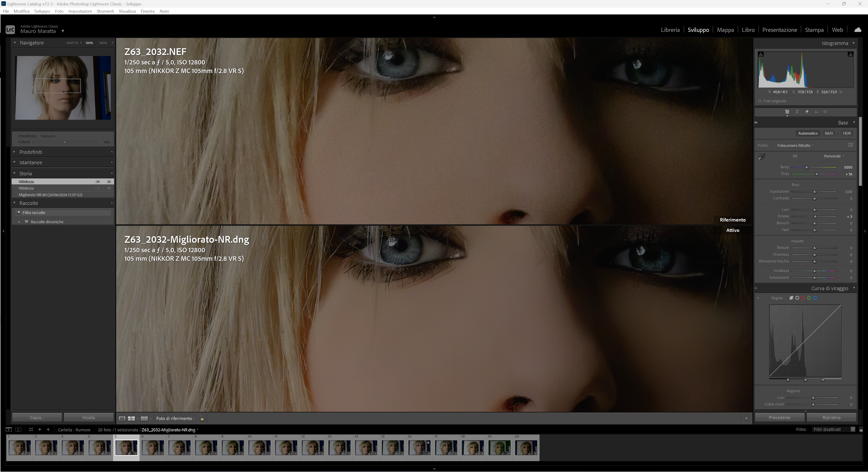Image resolution: width=868 pixels, height=472 pixels.
Task: Click the Esposizione slider handle
Action: [x=814, y=192]
